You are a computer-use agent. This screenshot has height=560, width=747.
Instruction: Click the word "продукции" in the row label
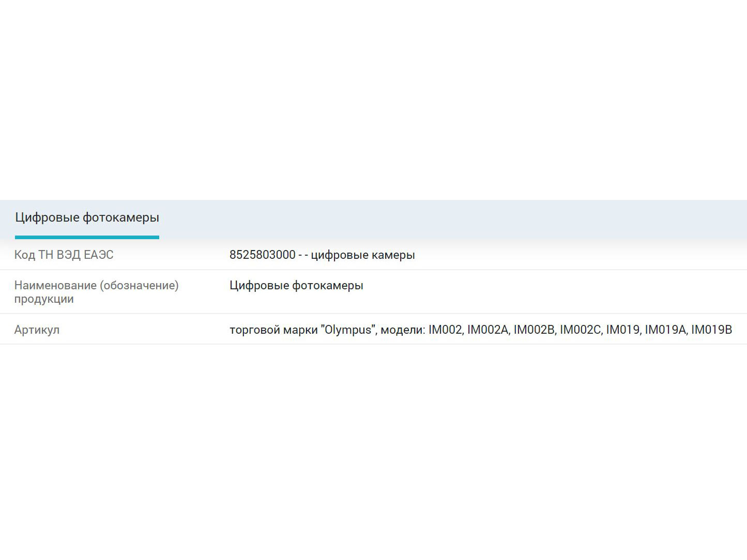44,299
